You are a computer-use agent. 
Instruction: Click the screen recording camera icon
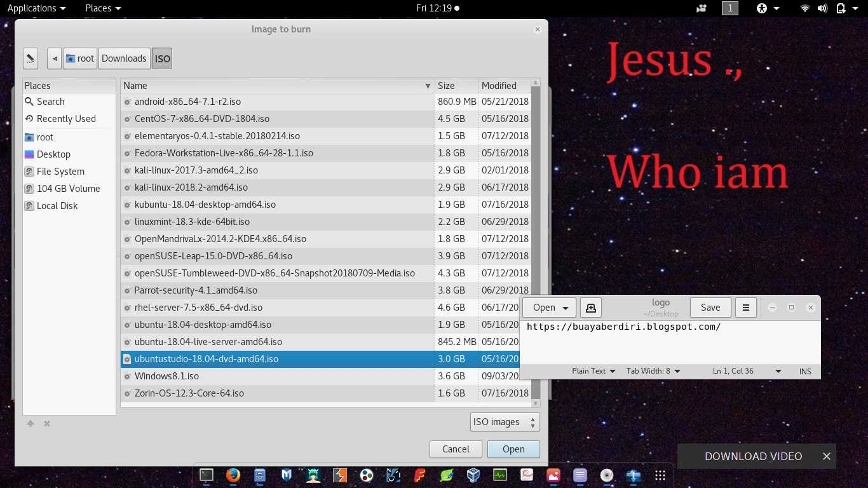coord(702,8)
